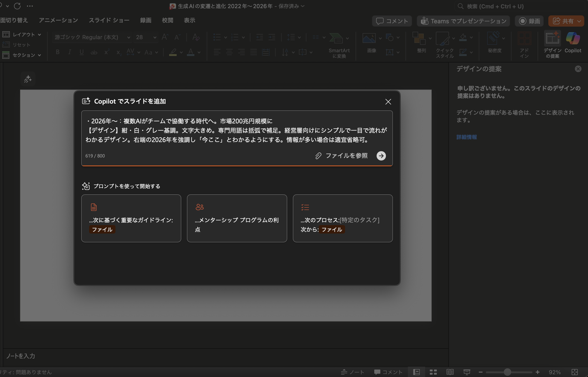
Task: Open the スライド ショー tab
Action: tap(109, 20)
